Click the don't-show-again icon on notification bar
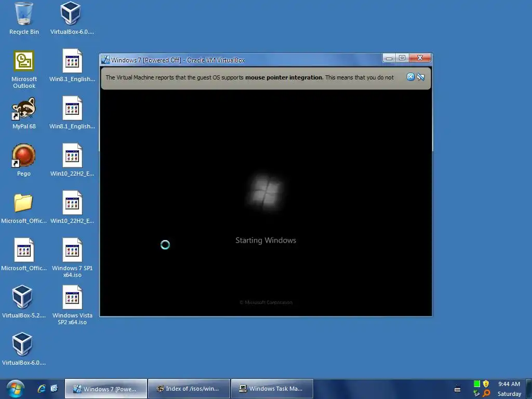This screenshot has width=532, height=399. (421, 77)
